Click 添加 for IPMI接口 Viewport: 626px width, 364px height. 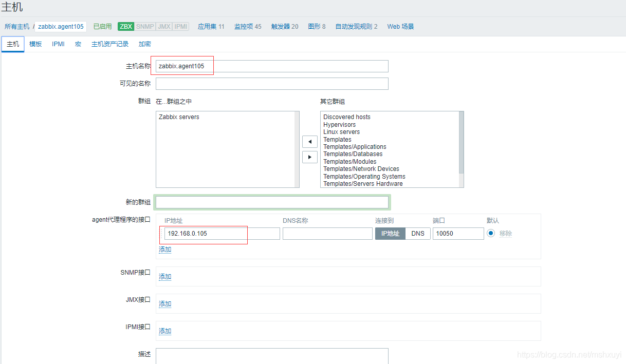point(165,331)
